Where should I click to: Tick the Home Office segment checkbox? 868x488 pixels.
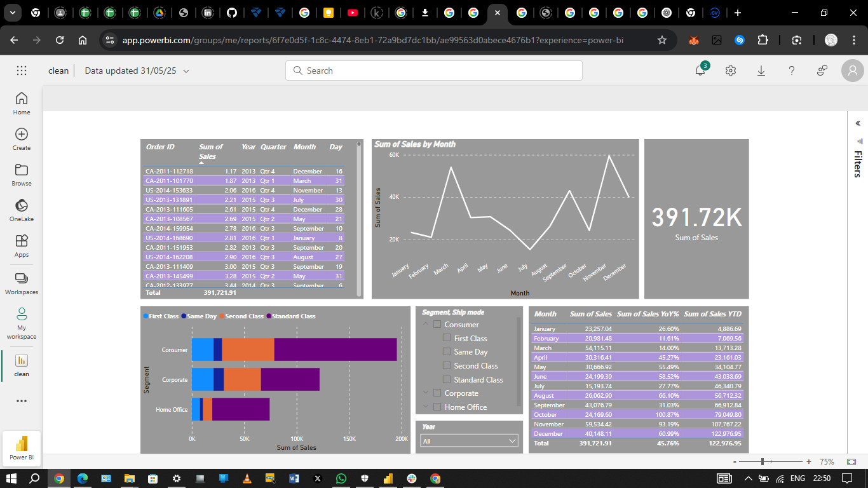point(437,407)
